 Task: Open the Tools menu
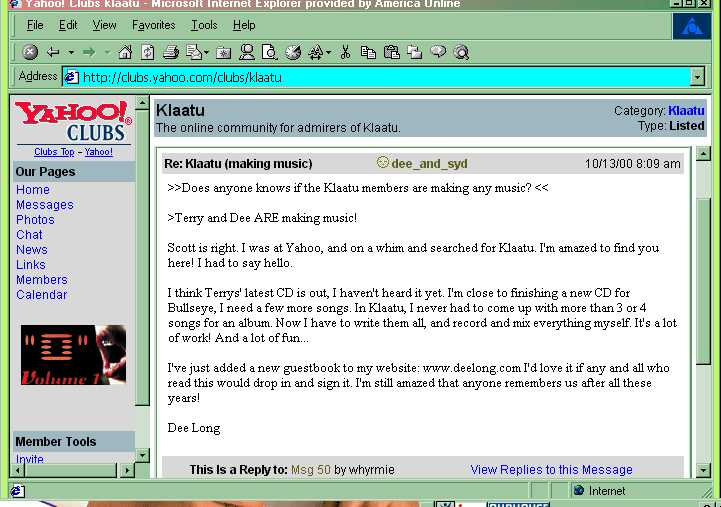204,25
